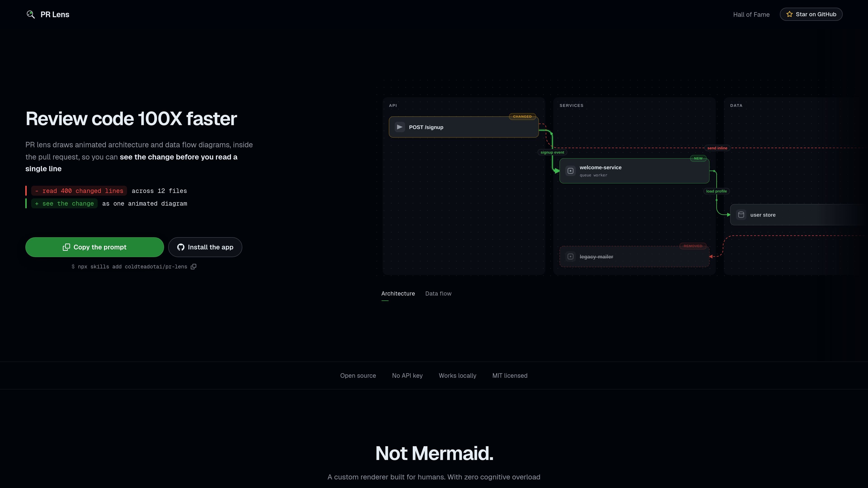Open the Hall of Fame link

pyautogui.click(x=751, y=14)
